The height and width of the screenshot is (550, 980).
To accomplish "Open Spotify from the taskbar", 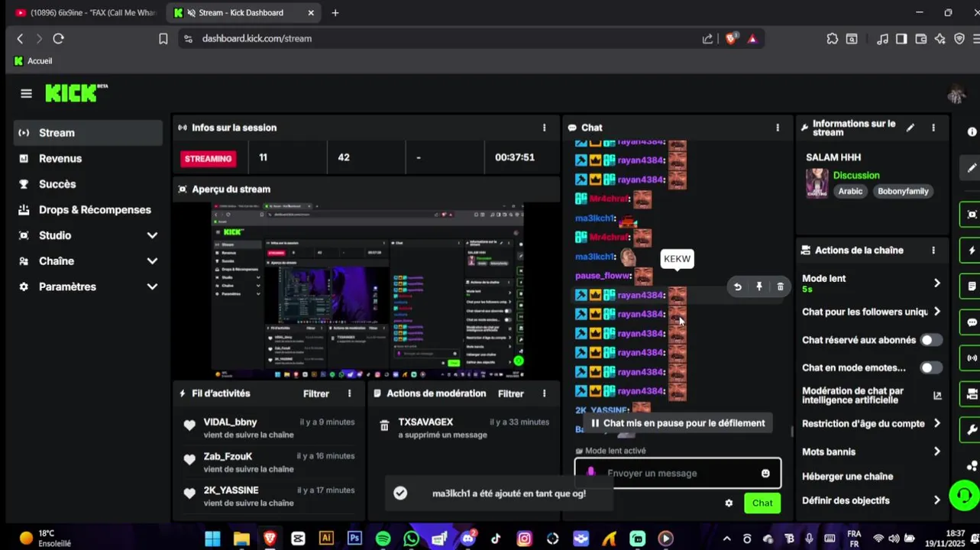I will pyautogui.click(x=383, y=539).
